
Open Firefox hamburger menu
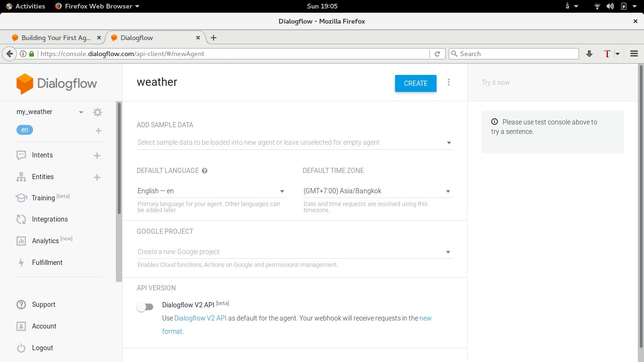click(x=634, y=54)
